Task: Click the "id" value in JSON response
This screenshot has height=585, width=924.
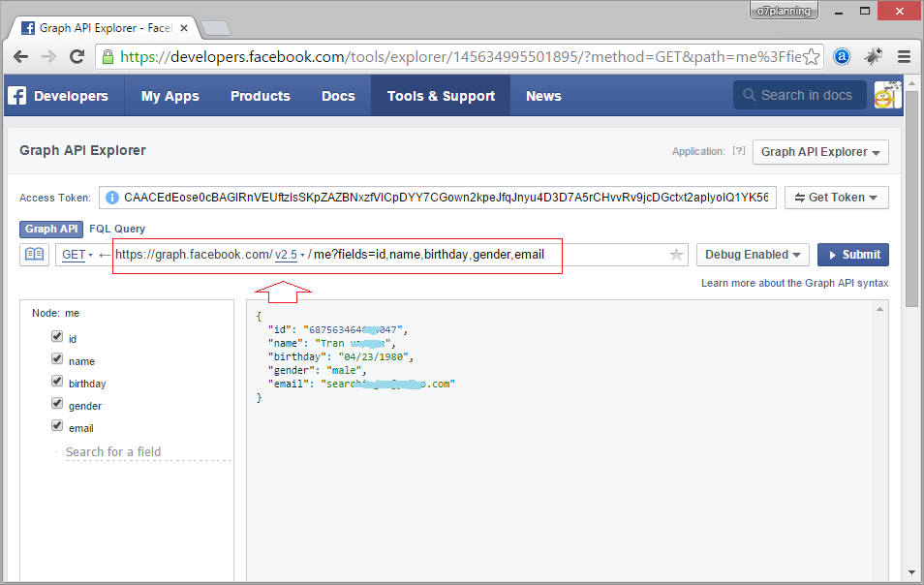Action: 354,329
